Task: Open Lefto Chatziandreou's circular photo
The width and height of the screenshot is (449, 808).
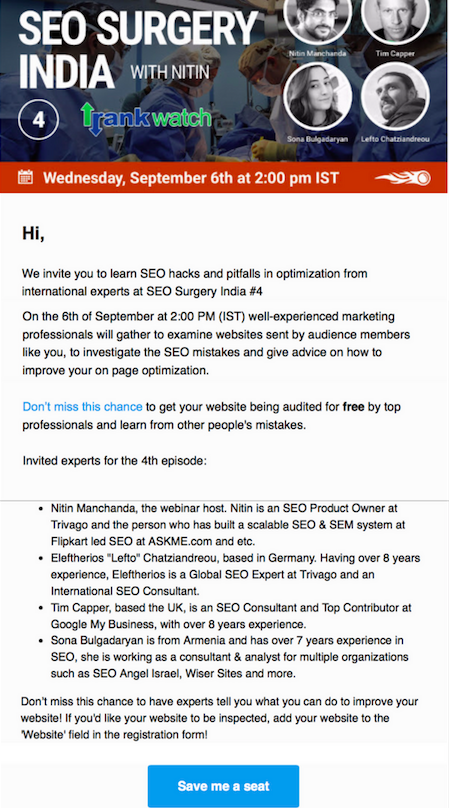Action: coord(395,97)
